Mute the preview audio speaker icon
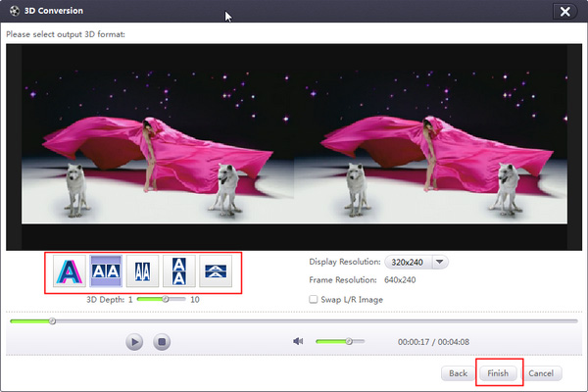The height and width of the screenshot is (392, 588). pyautogui.click(x=298, y=342)
